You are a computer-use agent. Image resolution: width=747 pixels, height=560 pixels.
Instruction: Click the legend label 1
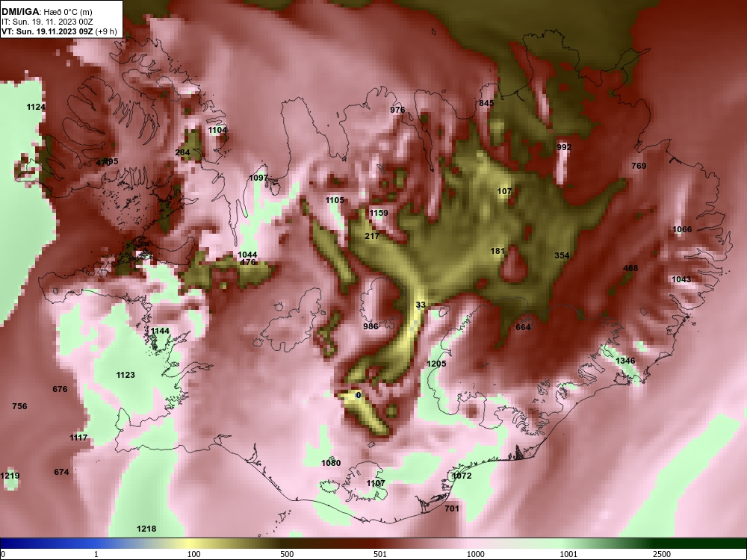[96, 554]
